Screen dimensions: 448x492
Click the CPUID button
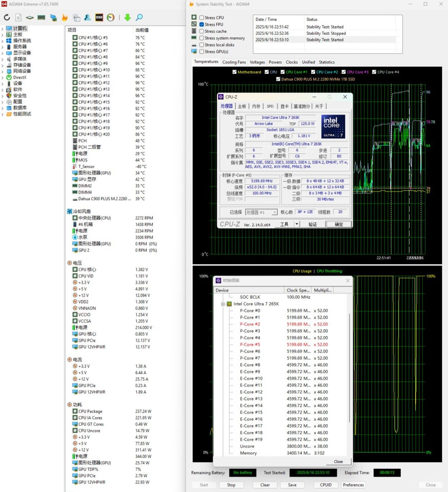tap(326, 485)
